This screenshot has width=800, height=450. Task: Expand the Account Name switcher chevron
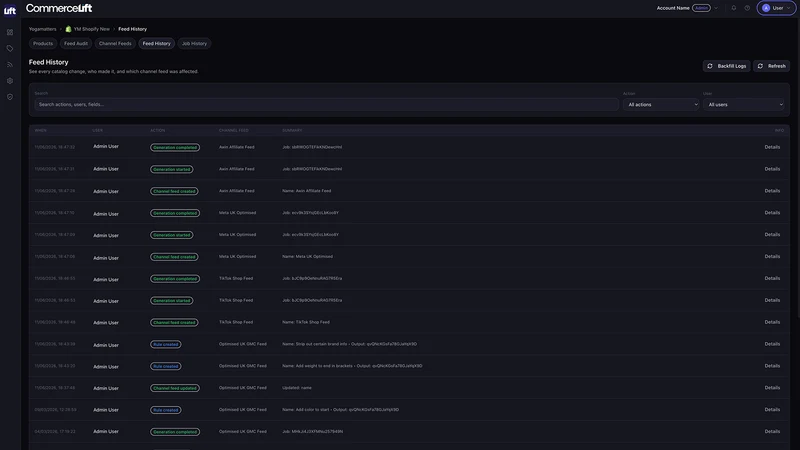[716, 8]
